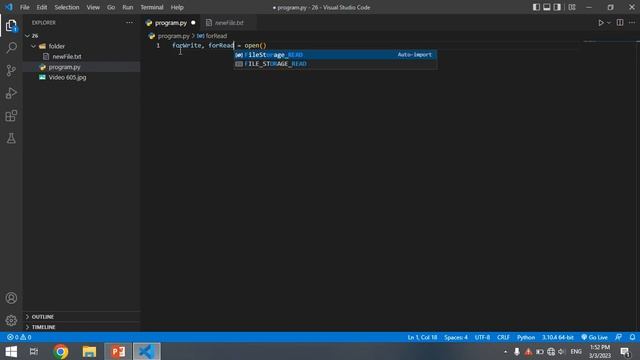Open the Extensions view
This screenshot has height=360, width=640.
coord(11,116)
